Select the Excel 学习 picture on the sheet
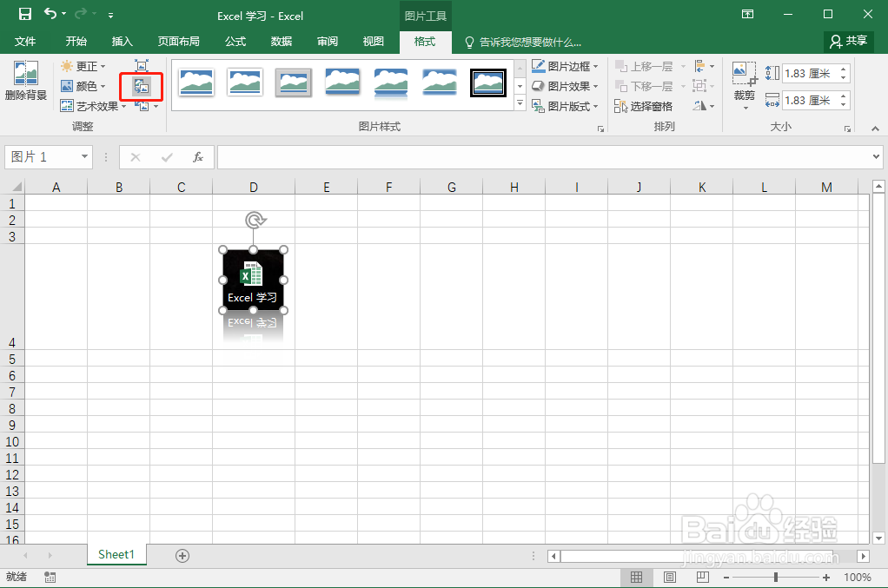888x588 pixels. coord(253,281)
